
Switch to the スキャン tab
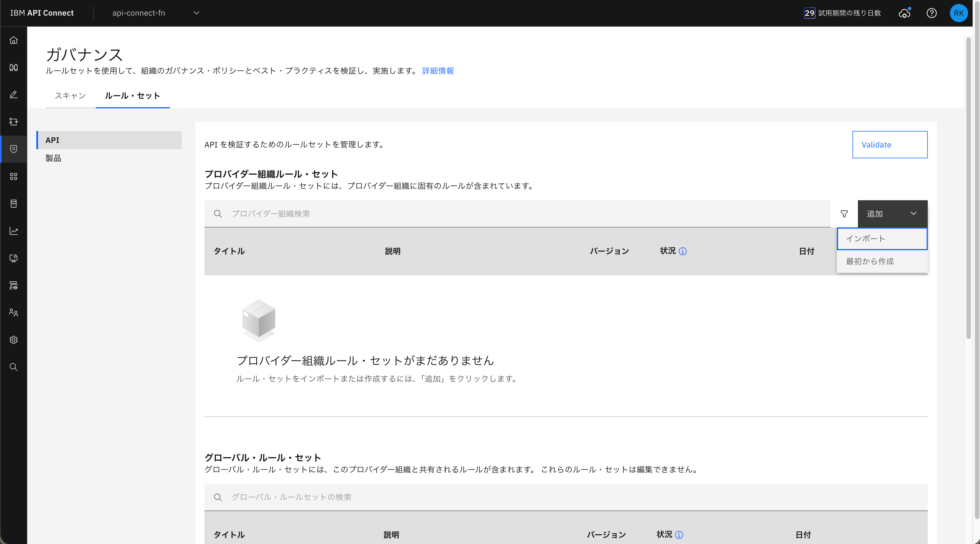(x=70, y=96)
